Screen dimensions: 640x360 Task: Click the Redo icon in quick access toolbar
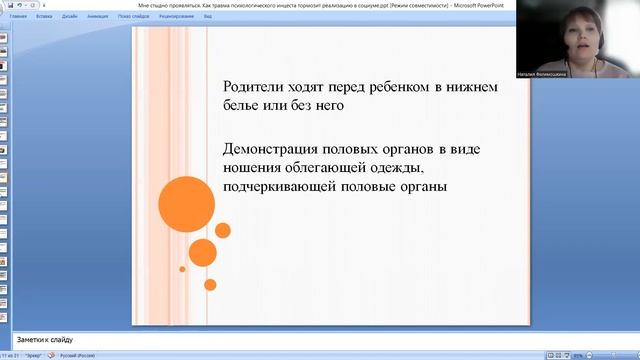tap(32, 5)
